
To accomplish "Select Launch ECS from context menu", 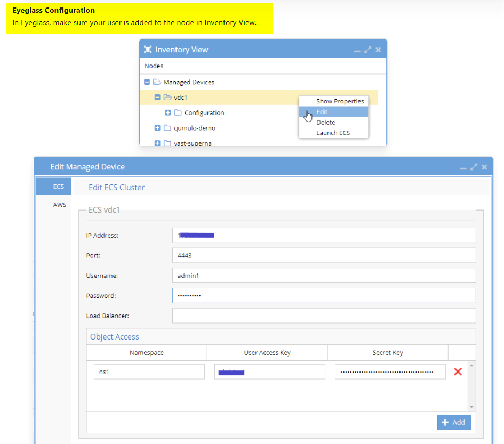I will click(333, 133).
